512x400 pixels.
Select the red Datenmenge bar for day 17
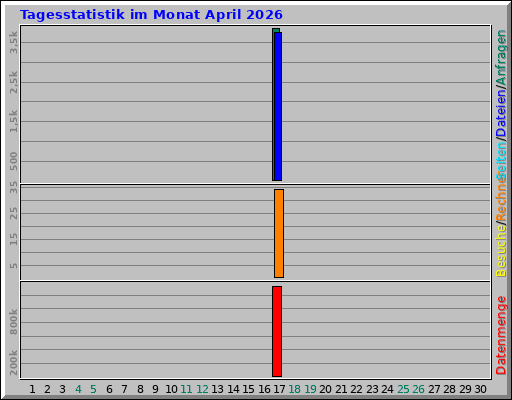277,331
